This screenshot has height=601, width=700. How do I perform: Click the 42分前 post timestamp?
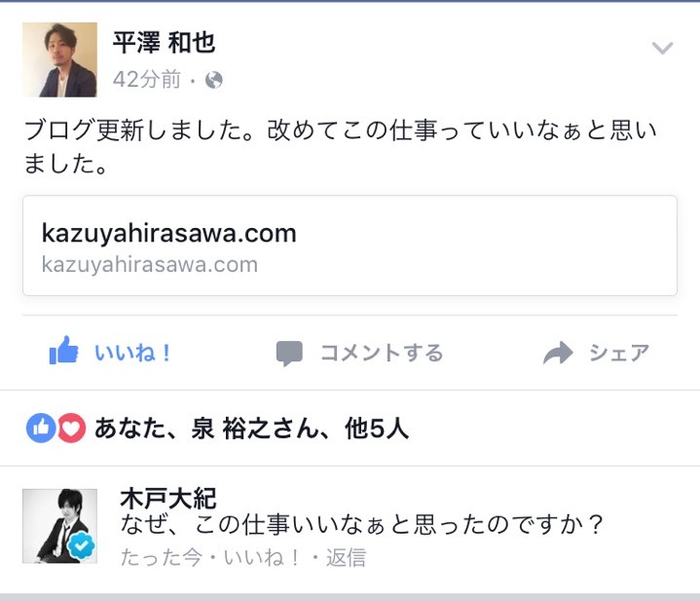point(147,80)
